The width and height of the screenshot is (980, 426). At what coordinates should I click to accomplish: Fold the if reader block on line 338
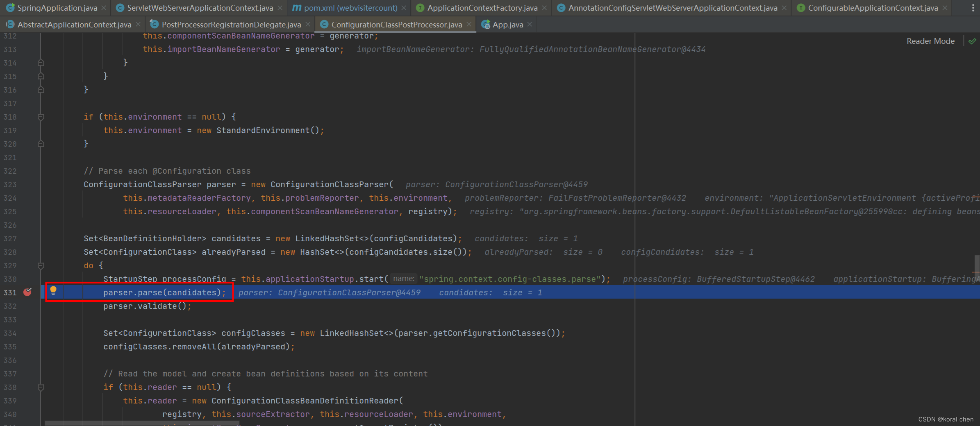coord(41,387)
